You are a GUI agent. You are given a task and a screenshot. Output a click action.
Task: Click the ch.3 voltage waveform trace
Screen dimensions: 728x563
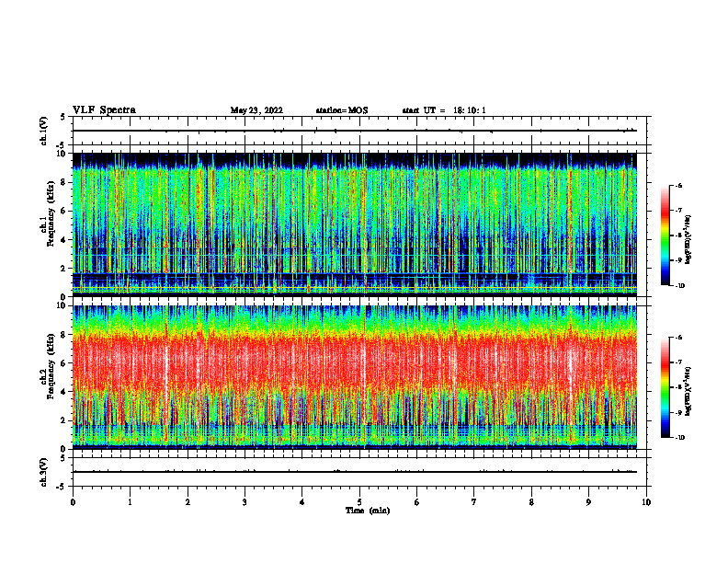pos(355,472)
